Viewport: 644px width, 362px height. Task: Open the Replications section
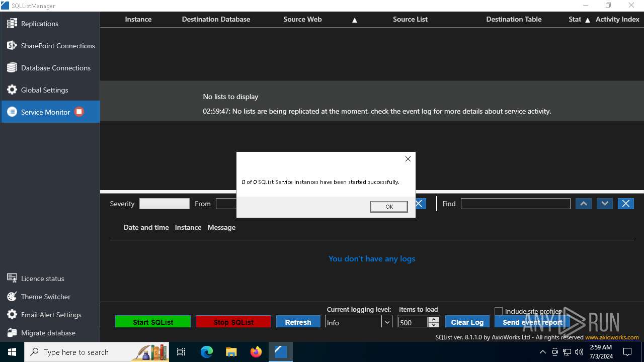pos(50,24)
